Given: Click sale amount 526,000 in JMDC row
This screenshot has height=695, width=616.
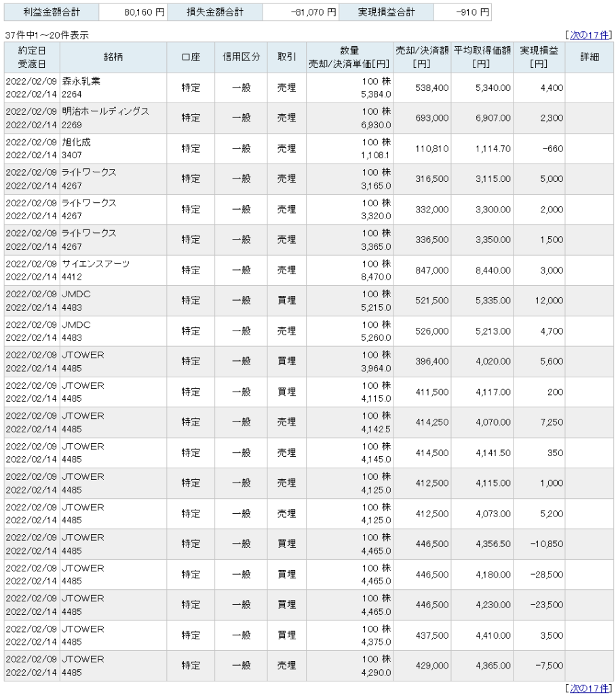Looking at the screenshot, I should tap(431, 331).
